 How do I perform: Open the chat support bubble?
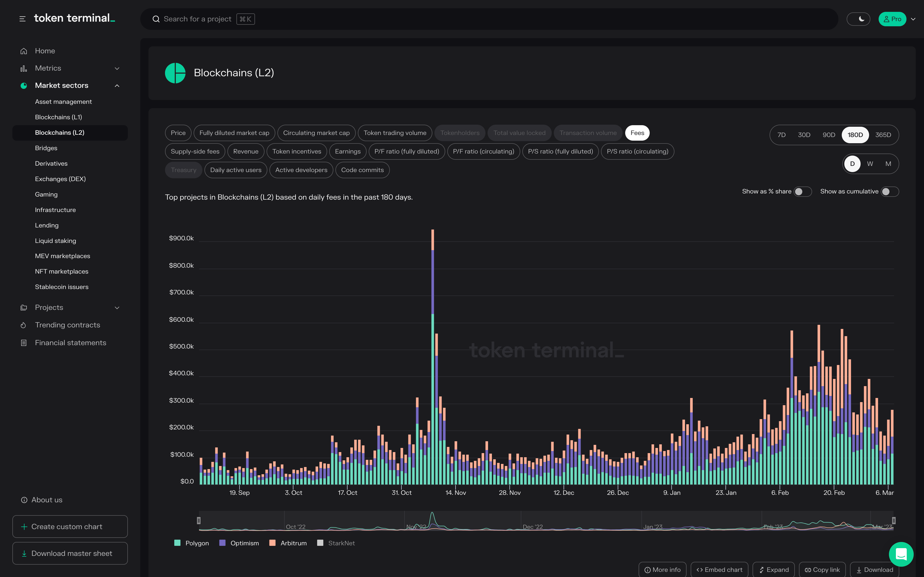(901, 554)
